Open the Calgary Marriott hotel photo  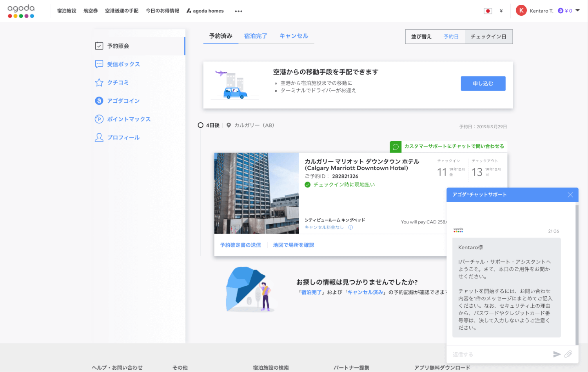pos(257,193)
